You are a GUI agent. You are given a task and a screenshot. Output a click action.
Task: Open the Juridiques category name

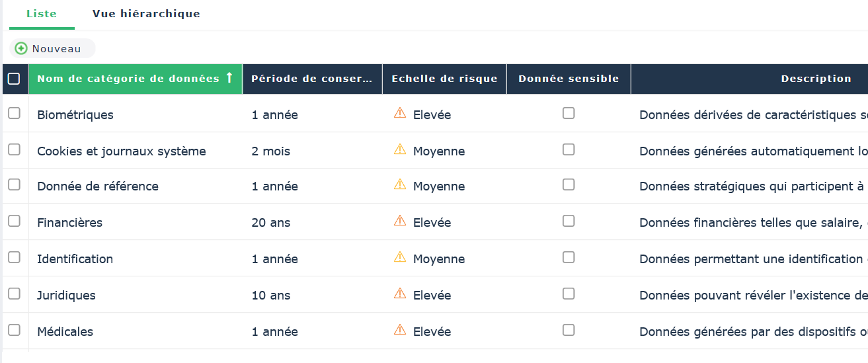tap(66, 296)
